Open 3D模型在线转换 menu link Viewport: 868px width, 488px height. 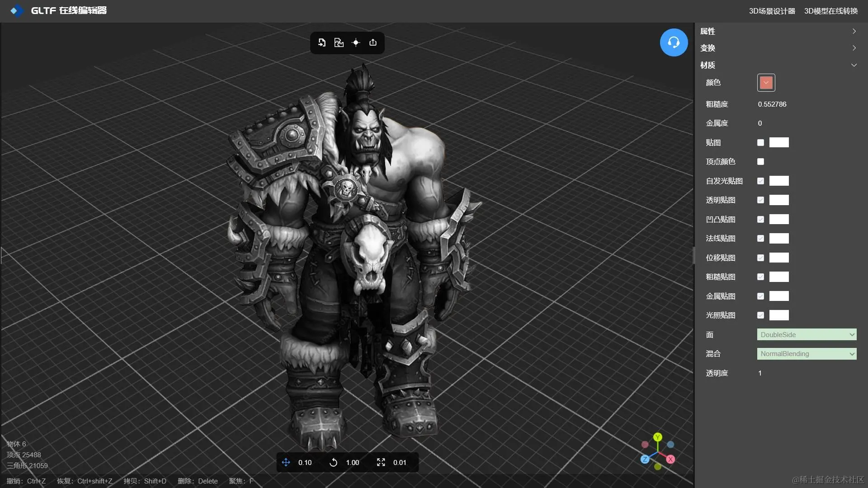point(830,11)
